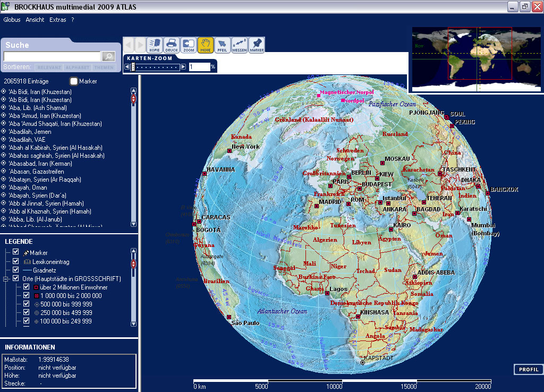The height and width of the screenshot is (392, 544).
Task: Uncheck Marker in the legend
Action: coord(15,252)
